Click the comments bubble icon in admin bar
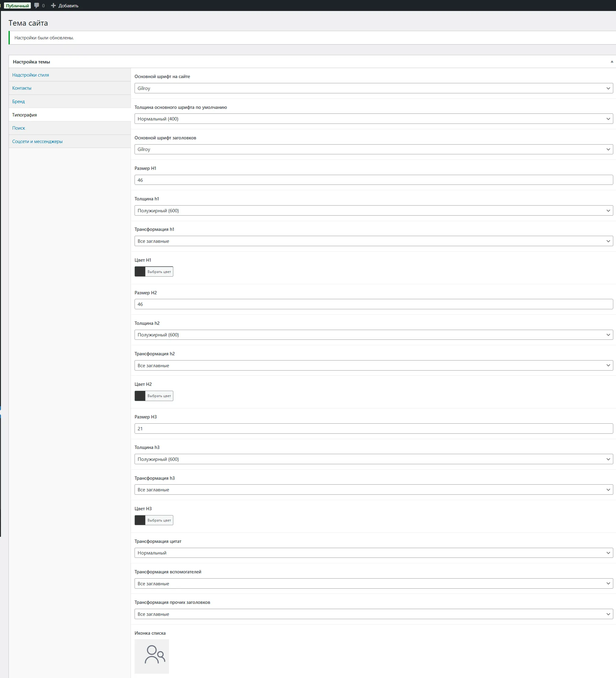 (x=37, y=5)
